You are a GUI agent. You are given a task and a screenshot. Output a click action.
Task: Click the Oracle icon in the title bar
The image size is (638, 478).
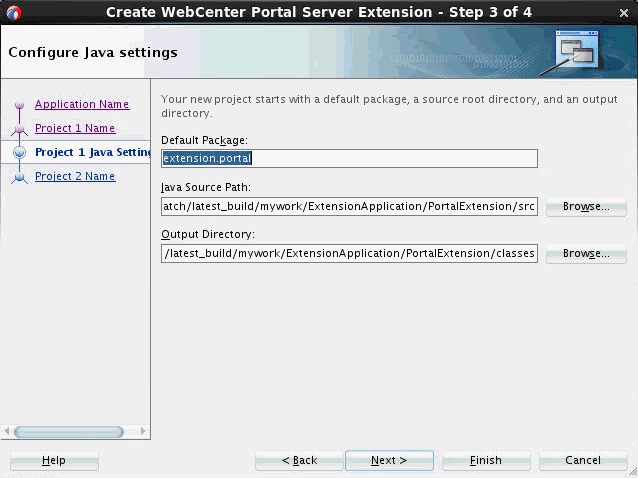(13, 12)
